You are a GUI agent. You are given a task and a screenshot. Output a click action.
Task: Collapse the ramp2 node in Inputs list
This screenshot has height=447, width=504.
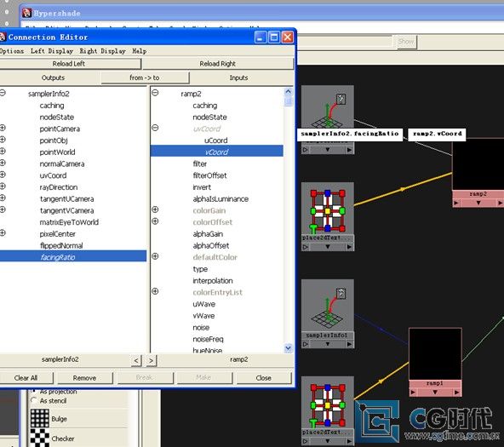[155, 93]
